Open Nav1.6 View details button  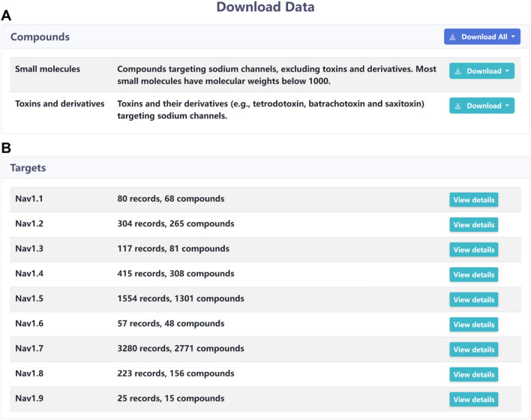(x=473, y=324)
